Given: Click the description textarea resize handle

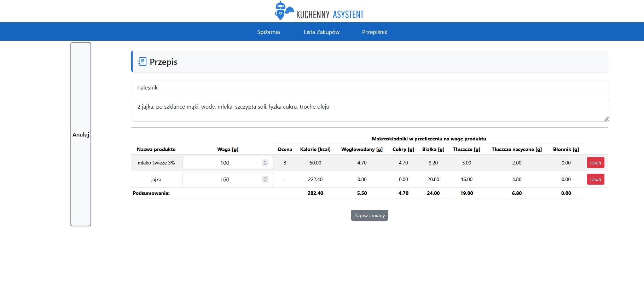Looking at the screenshot, I should 606,118.
